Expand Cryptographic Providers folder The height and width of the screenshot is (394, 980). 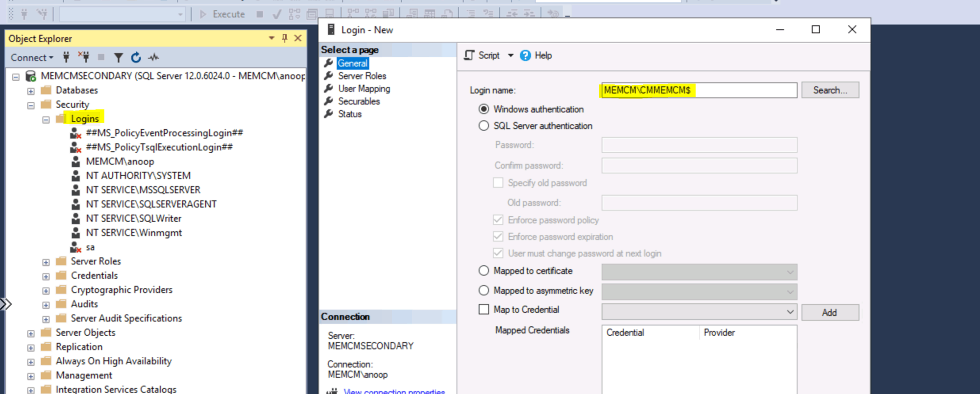[x=46, y=291]
